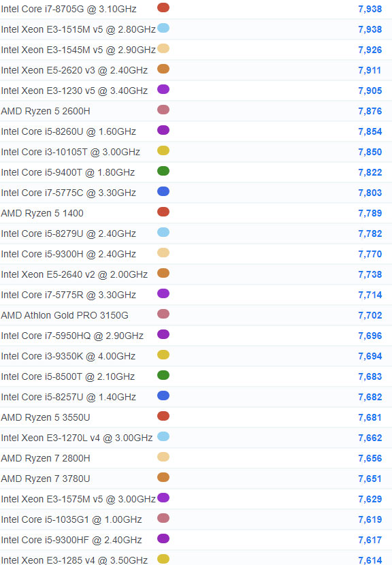392x565 pixels.
Task: Click the green dot beside Core i5-8500T
Action: coord(163,375)
